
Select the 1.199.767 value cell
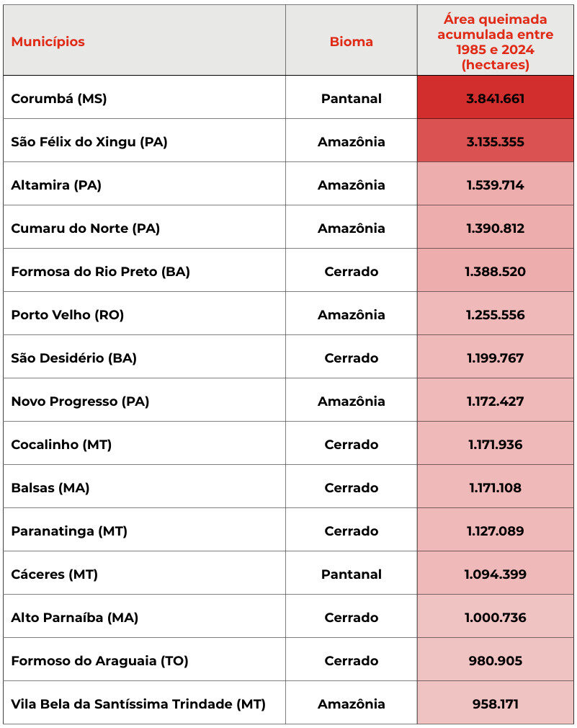tap(495, 358)
